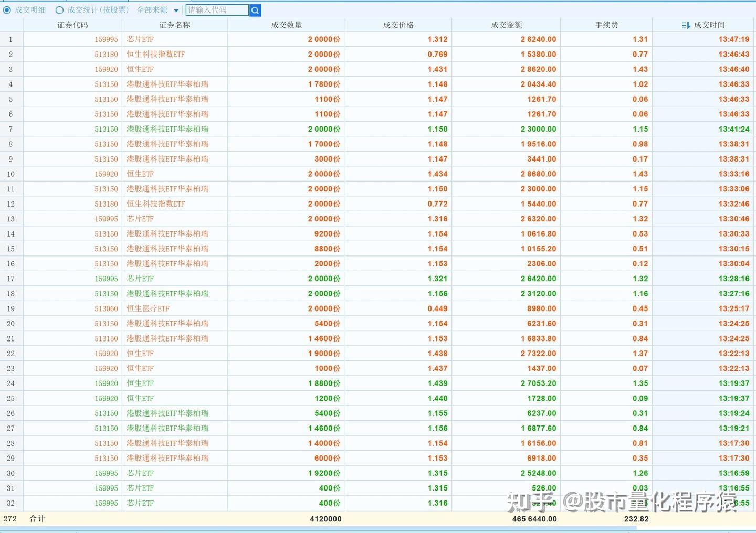Select the amount 2 0434.40

tap(539, 84)
